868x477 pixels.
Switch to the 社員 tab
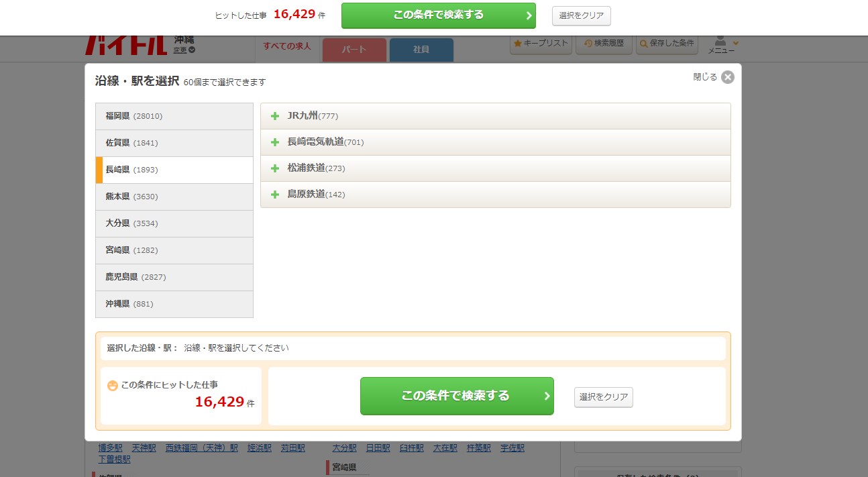(x=421, y=50)
